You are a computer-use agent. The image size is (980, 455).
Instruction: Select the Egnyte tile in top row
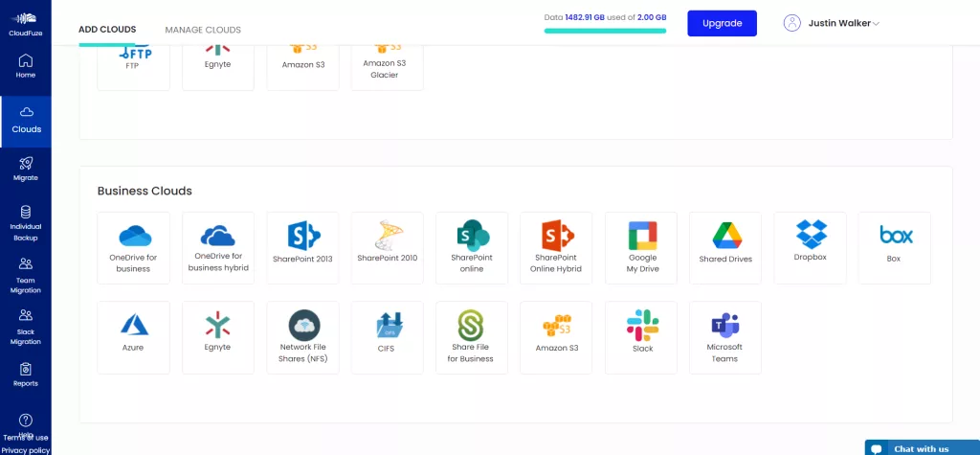218,68
